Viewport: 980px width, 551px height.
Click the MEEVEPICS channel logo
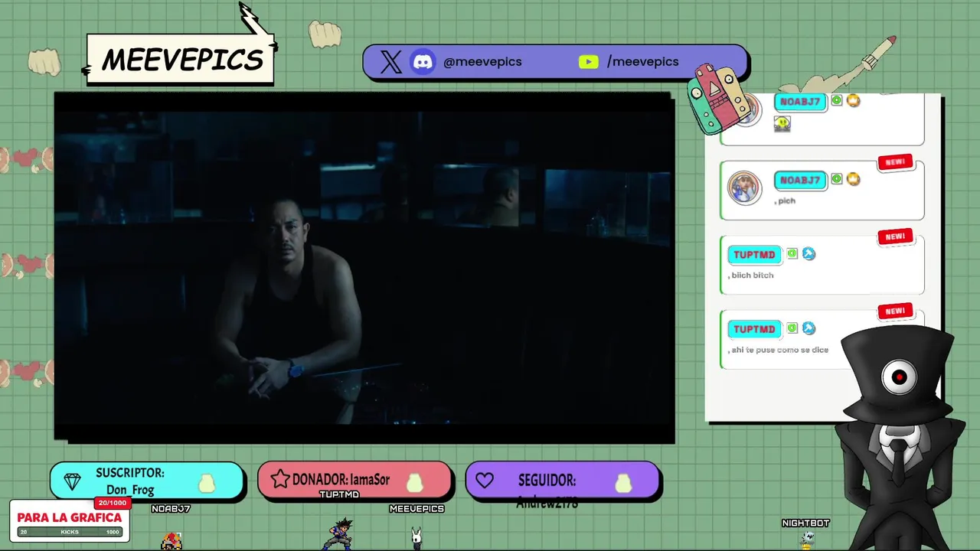click(181, 60)
